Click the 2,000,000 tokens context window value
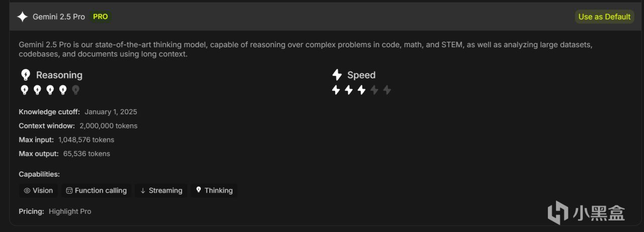 (108, 126)
